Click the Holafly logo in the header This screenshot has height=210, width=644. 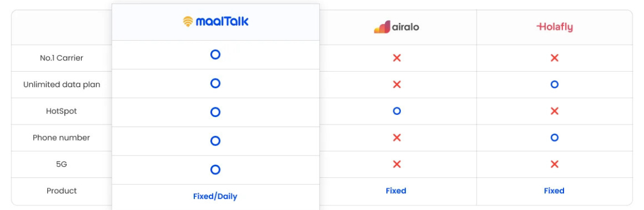(554, 27)
